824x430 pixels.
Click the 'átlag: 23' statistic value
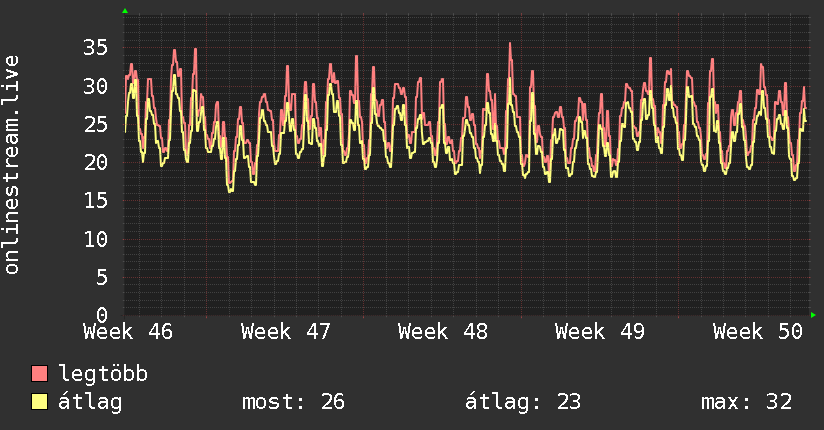pyautogui.click(x=523, y=402)
